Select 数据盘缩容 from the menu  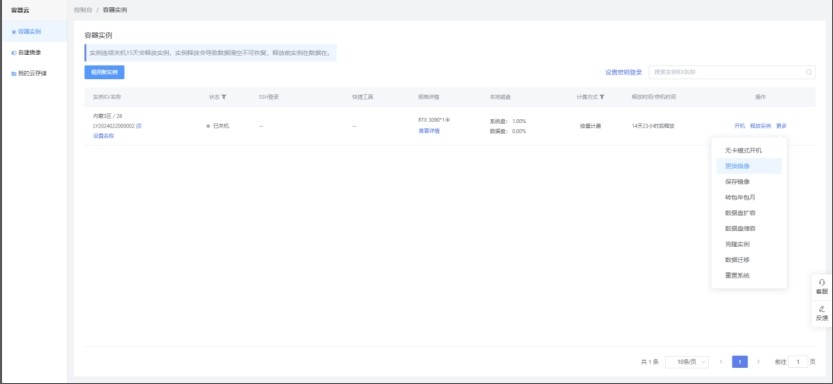(x=749, y=228)
